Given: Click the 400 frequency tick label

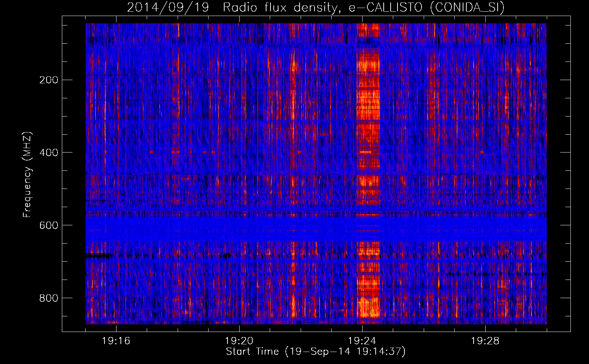Looking at the screenshot, I should pyautogui.click(x=48, y=153).
